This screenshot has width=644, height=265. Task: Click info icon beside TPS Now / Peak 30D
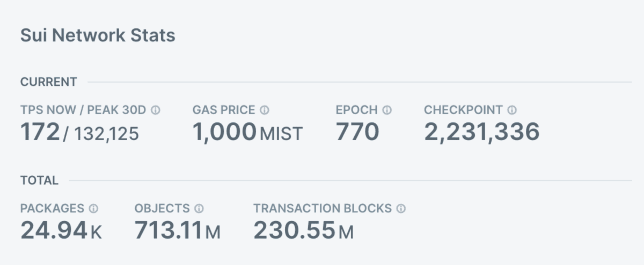coord(156,110)
